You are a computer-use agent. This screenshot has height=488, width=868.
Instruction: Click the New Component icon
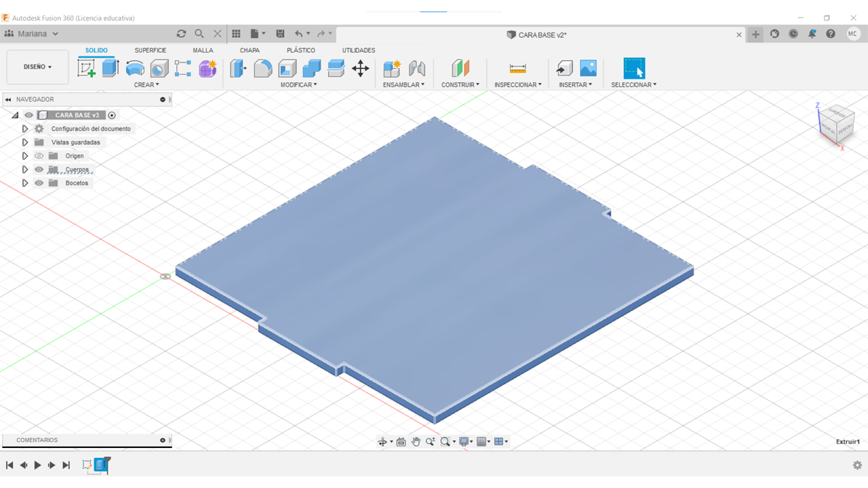(x=392, y=68)
